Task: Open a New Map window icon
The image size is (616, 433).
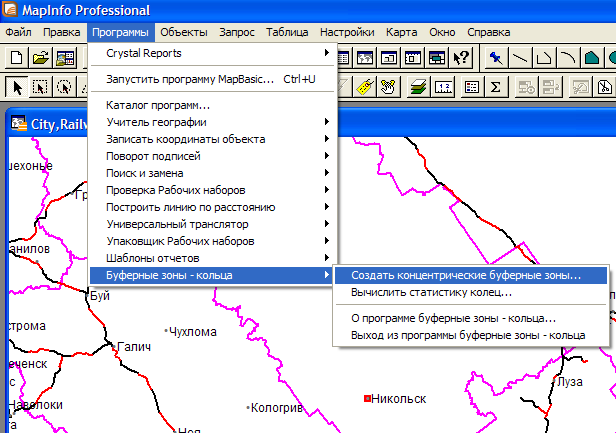Action: (x=365, y=58)
